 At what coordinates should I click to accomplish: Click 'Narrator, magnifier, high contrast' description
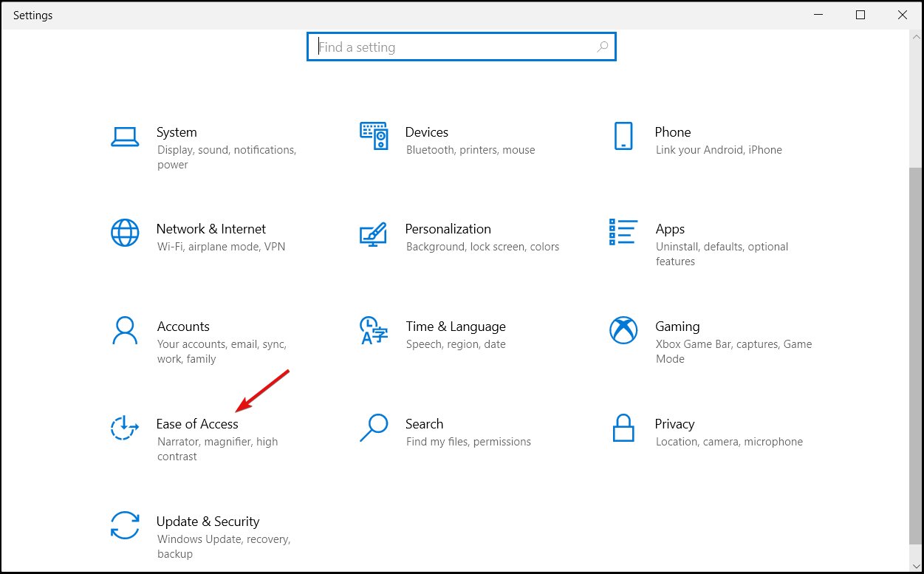[217, 449]
